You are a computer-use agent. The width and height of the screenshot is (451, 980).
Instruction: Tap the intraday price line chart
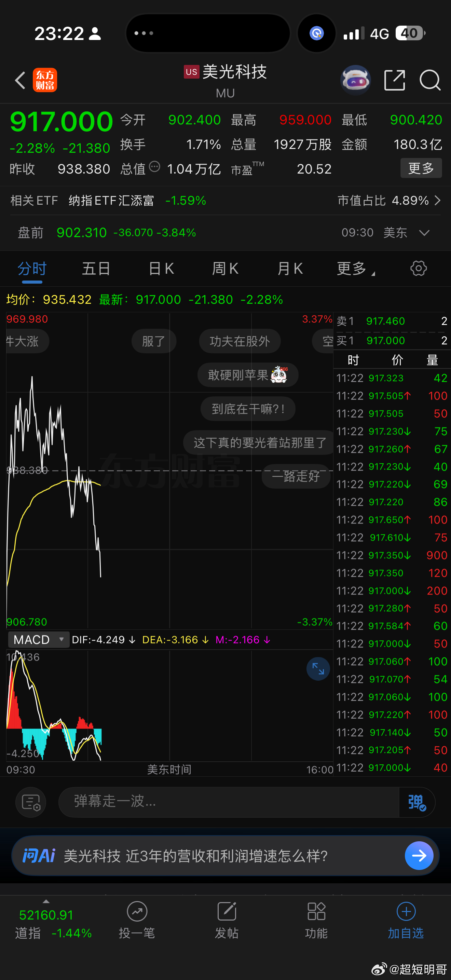[169, 470]
